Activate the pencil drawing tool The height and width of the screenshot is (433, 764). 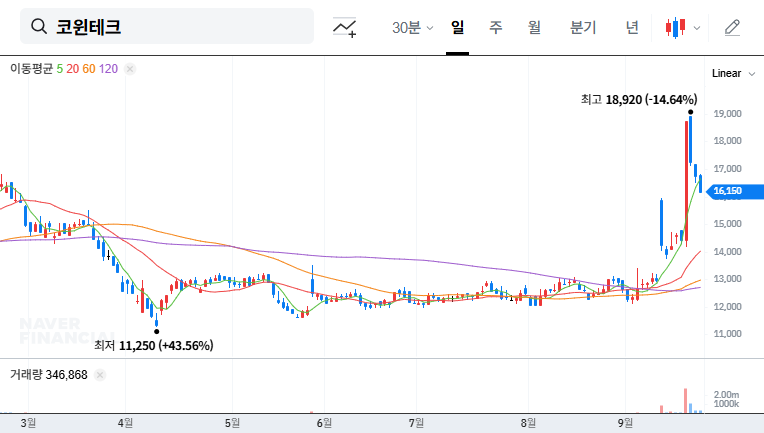(732, 27)
